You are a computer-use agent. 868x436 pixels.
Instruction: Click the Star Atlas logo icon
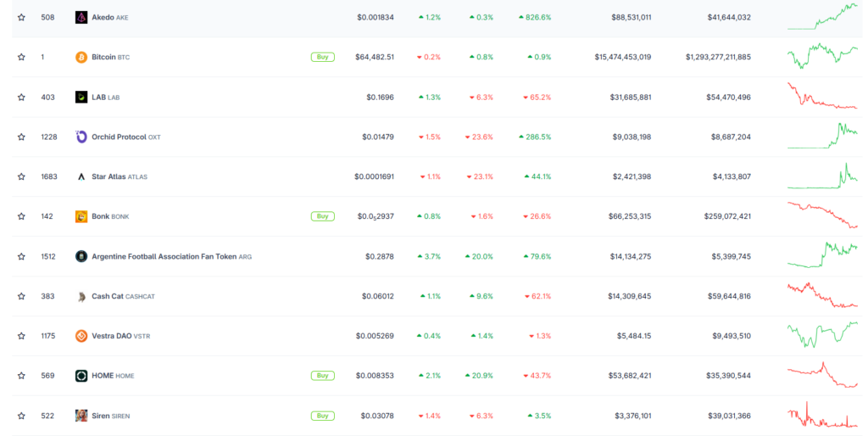click(x=81, y=176)
